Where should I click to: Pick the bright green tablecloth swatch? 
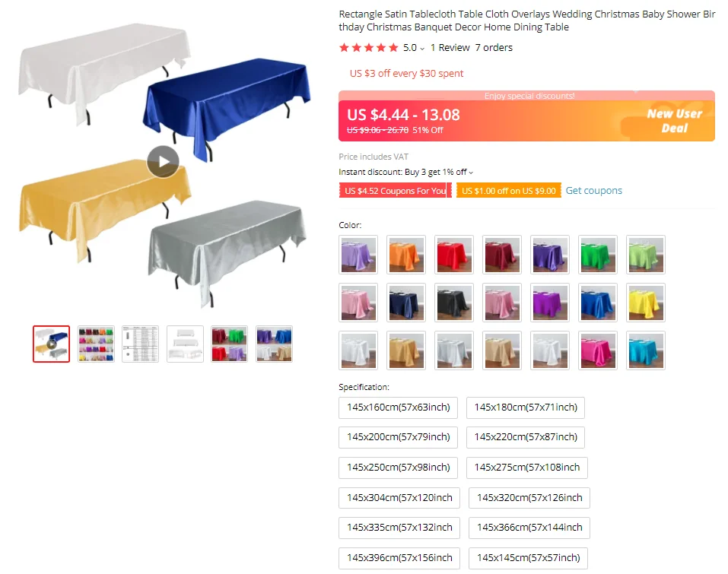597,254
